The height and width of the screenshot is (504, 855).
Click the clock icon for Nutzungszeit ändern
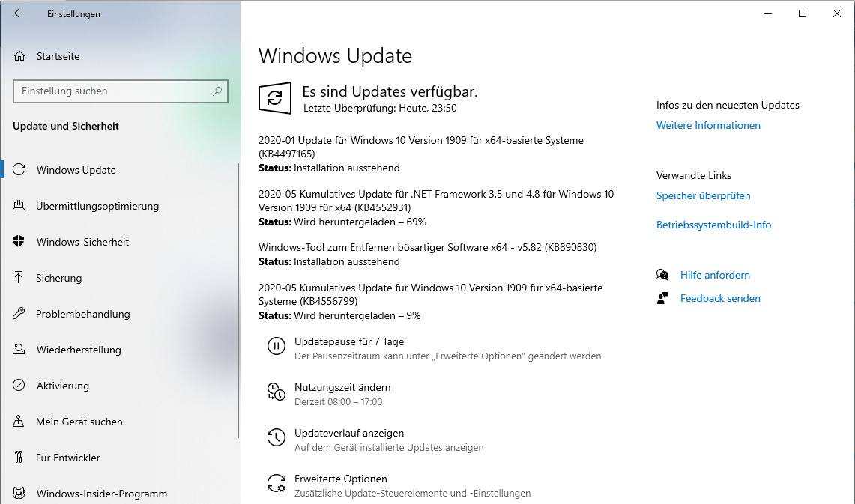(x=277, y=392)
